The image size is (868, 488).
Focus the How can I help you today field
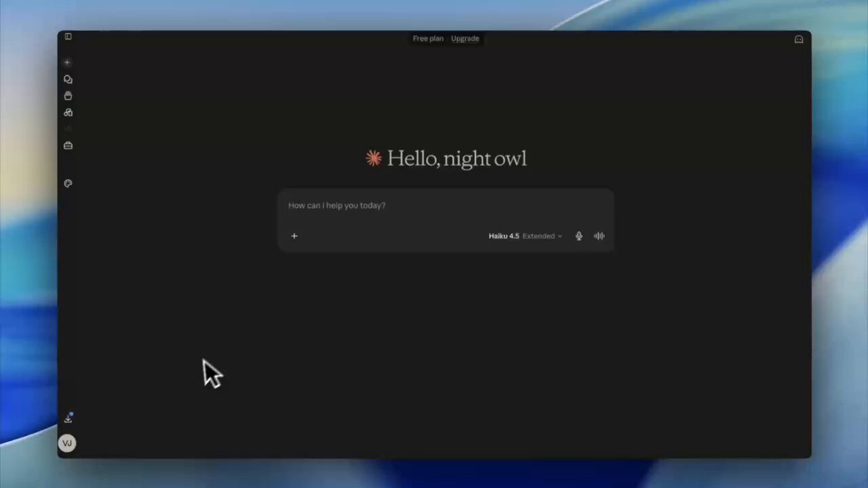click(446, 206)
